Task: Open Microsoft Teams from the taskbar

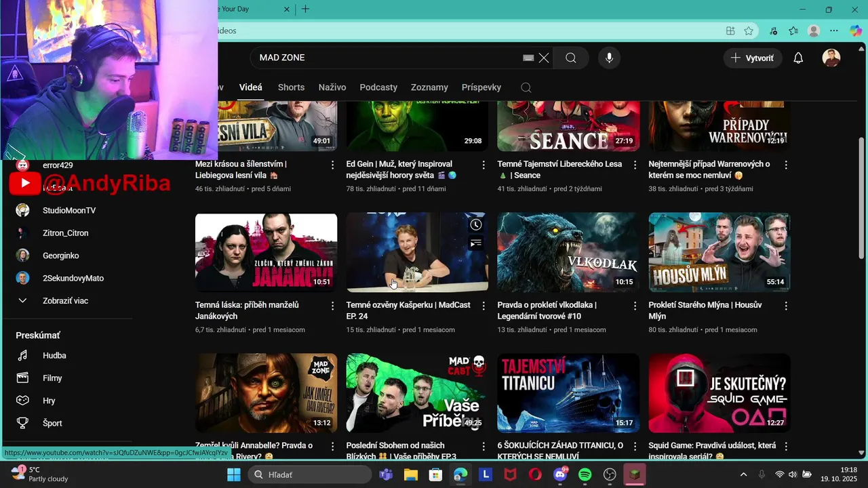Action: tap(386, 474)
